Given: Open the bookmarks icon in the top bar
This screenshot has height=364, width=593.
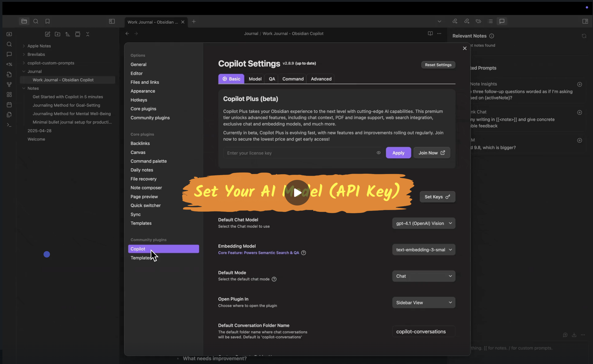Looking at the screenshot, I should (x=48, y=21).
